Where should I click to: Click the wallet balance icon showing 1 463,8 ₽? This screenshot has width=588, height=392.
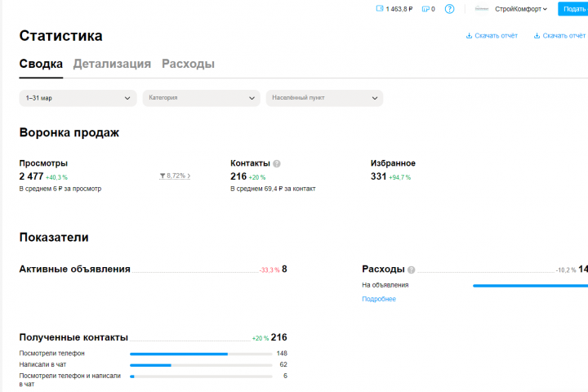tap(380, 9)
